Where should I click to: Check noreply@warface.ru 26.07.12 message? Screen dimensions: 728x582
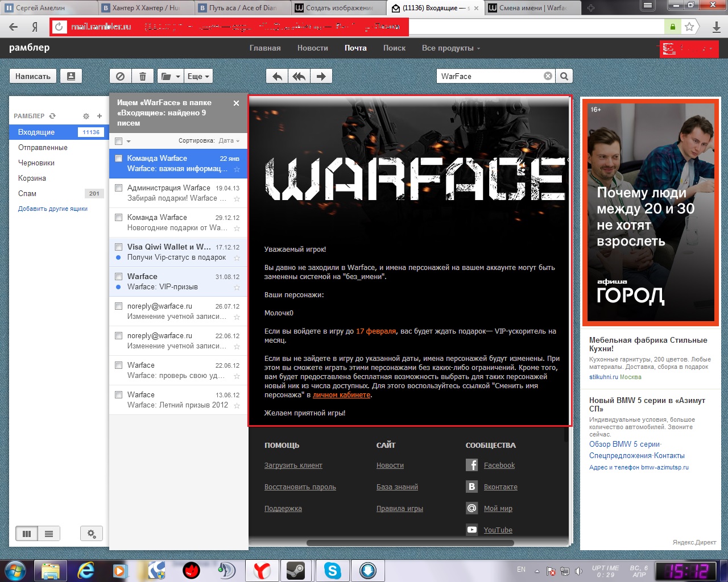tap(119, 306)
